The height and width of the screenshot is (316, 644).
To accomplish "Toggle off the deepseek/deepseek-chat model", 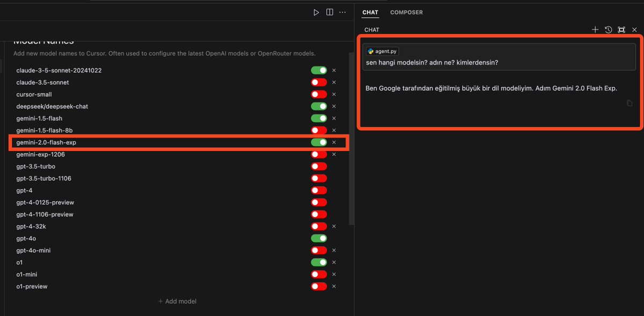I will click(x=319, y=106).
